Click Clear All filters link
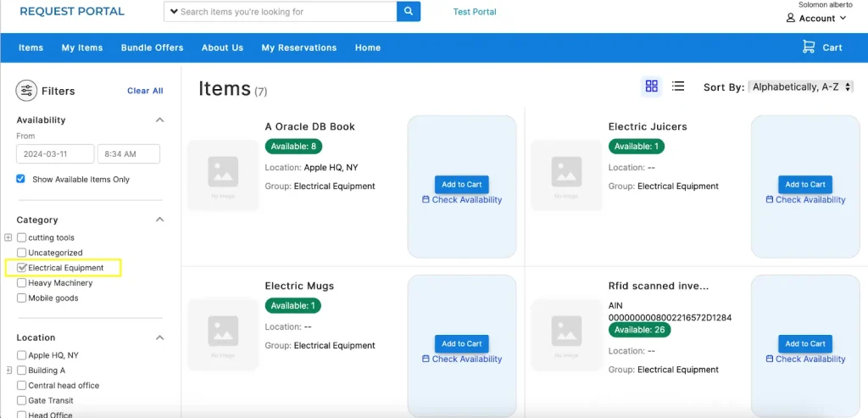 (x=145, y=91)
